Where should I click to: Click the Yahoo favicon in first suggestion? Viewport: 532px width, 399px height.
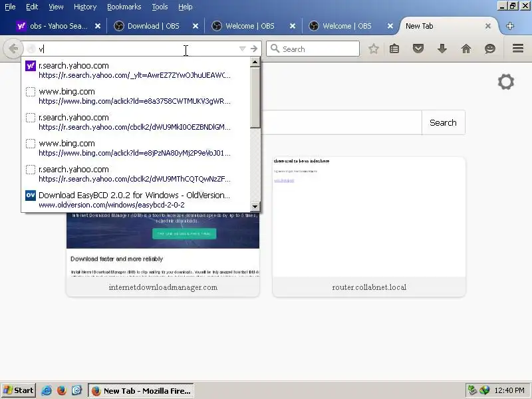31,66
